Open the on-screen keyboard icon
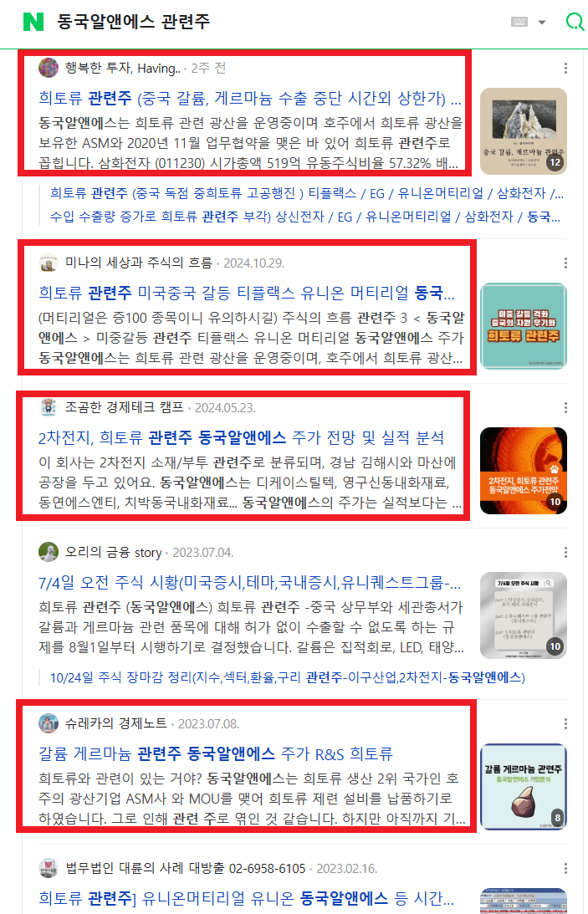588x914 pixels. pyautogui.click(x=519, y=22)
